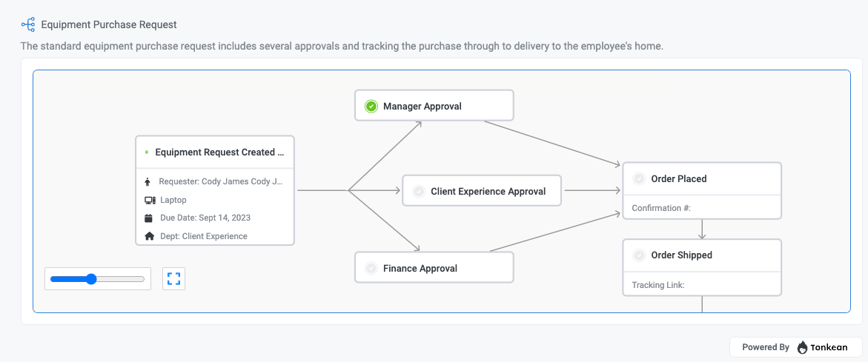Click the person icon next to Requester

click(x=148, y=181)
